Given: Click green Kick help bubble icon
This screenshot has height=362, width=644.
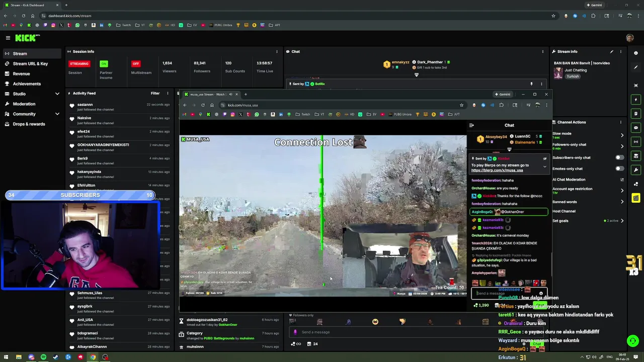Looking at the screenshot, I should pos(633,341).
